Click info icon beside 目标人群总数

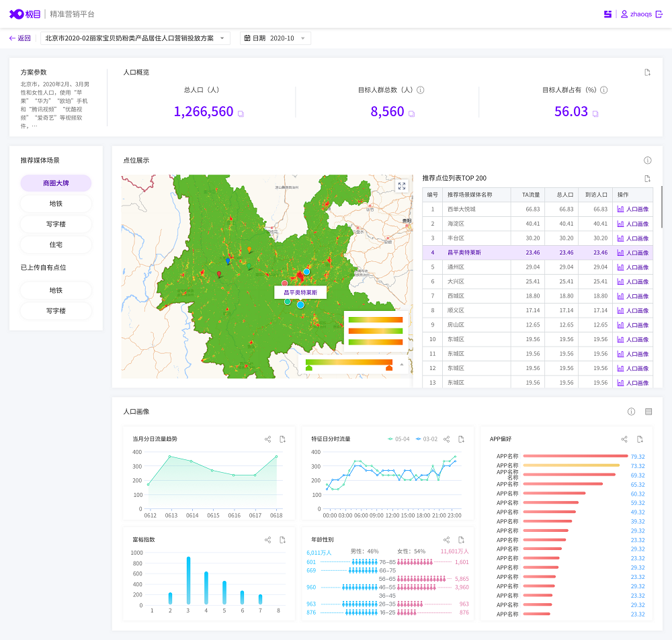pos(421,90)
